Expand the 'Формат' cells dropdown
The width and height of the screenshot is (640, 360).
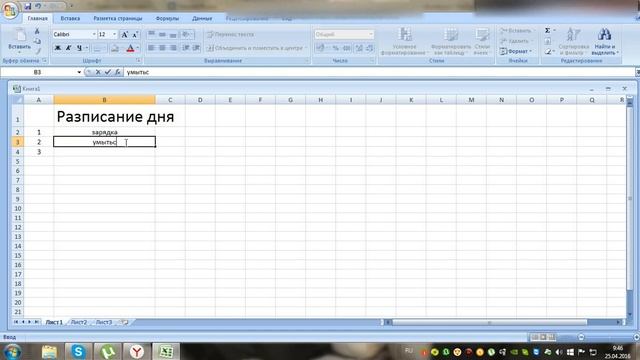click(x=517, y=51)
